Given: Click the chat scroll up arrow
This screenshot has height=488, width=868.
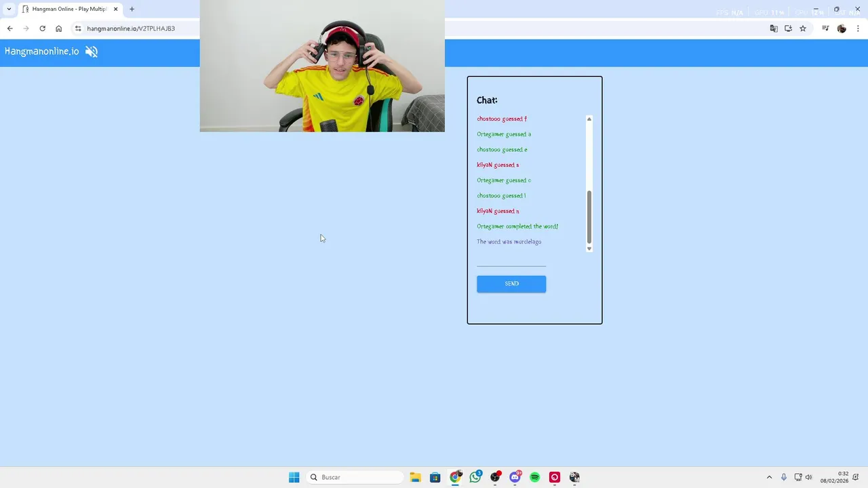Looking at the screenshot, I should click(589, 119).
